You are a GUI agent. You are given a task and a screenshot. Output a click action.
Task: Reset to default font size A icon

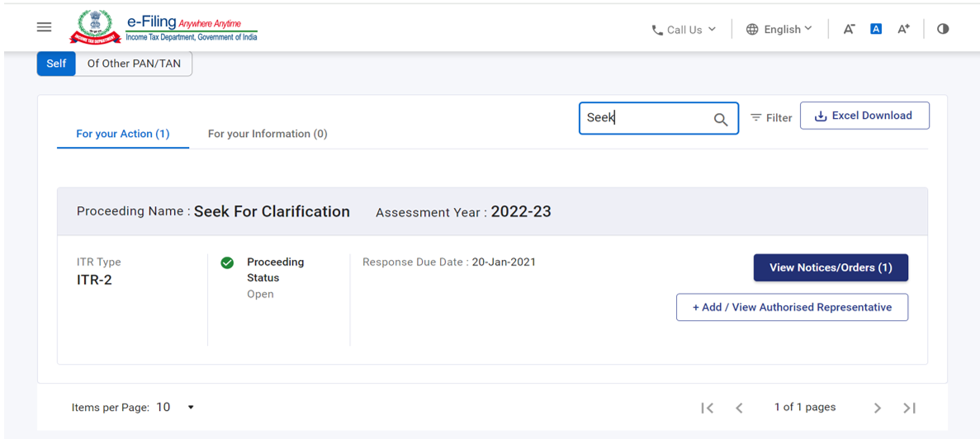(x=876, y=29)
